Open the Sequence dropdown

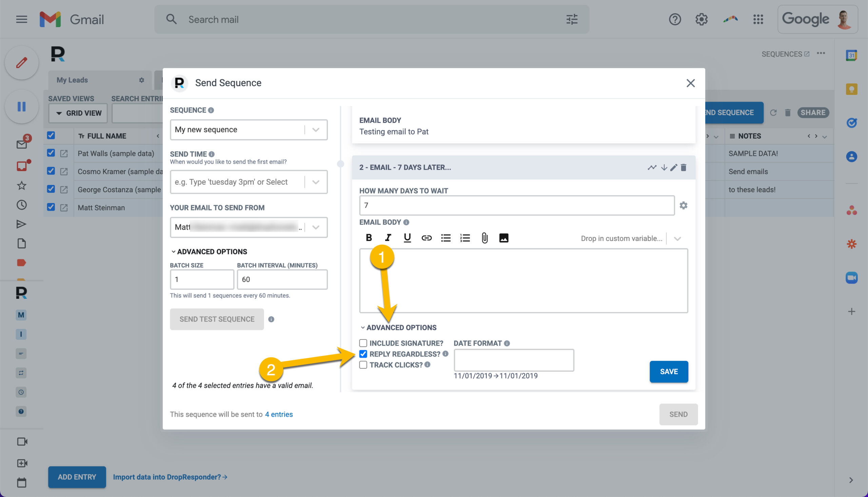coord(249,130)
